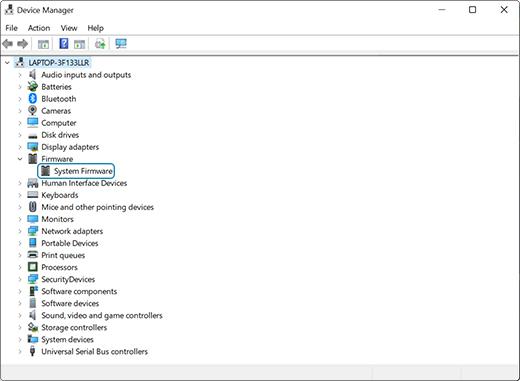Click the Human Interface Devices icon
The height and width of the screenshot is (381, 520).
pos(33,183)
